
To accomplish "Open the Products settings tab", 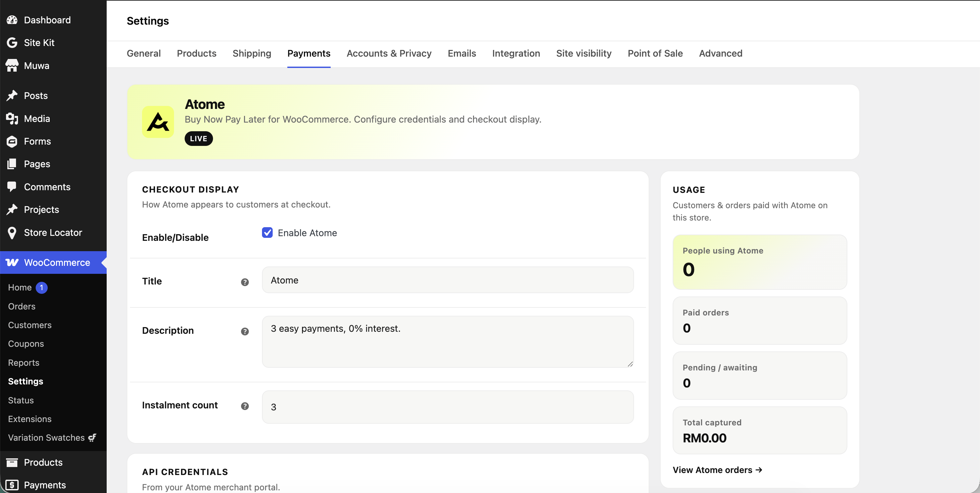I will (x=197, y=54).
